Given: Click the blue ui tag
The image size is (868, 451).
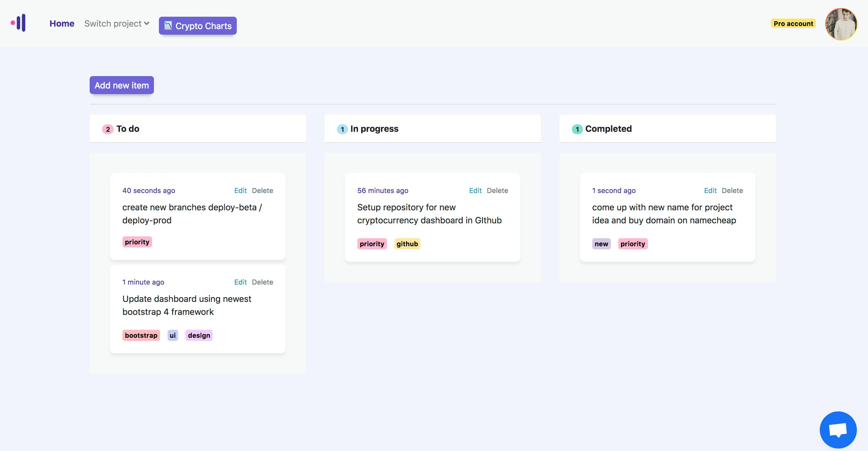Looking at the screenshot, I should 172,335.
